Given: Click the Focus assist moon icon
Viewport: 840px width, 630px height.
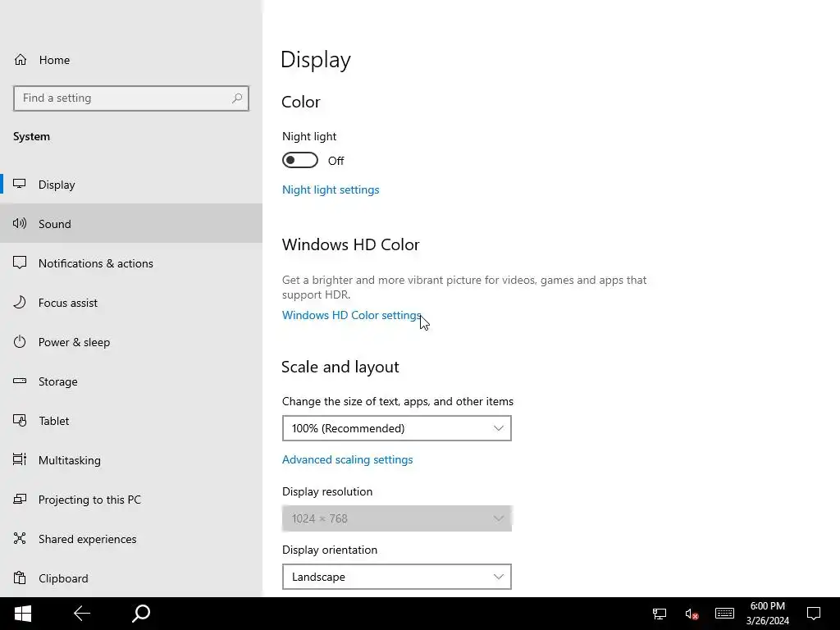Looking at the screenshot, I should tap(20, 302).
